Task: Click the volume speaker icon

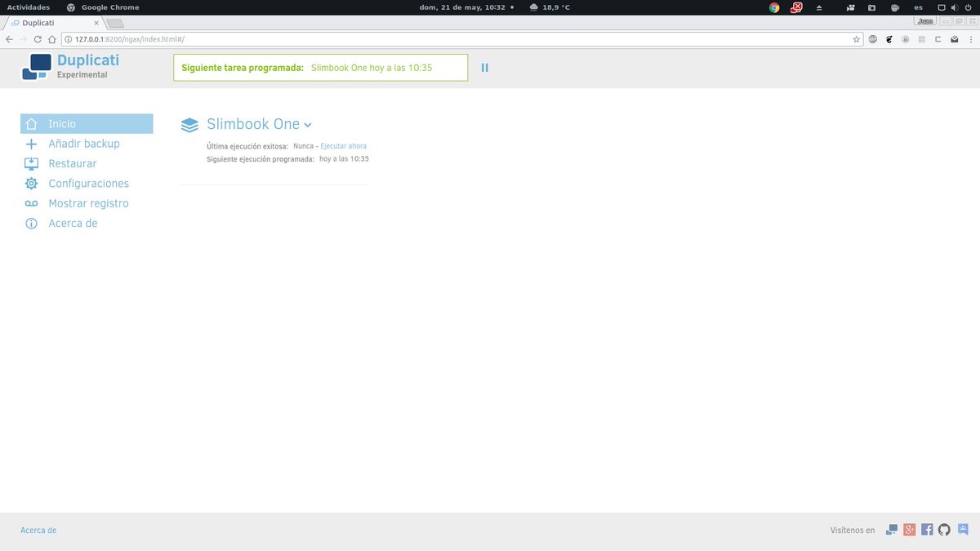Action: 955,7
